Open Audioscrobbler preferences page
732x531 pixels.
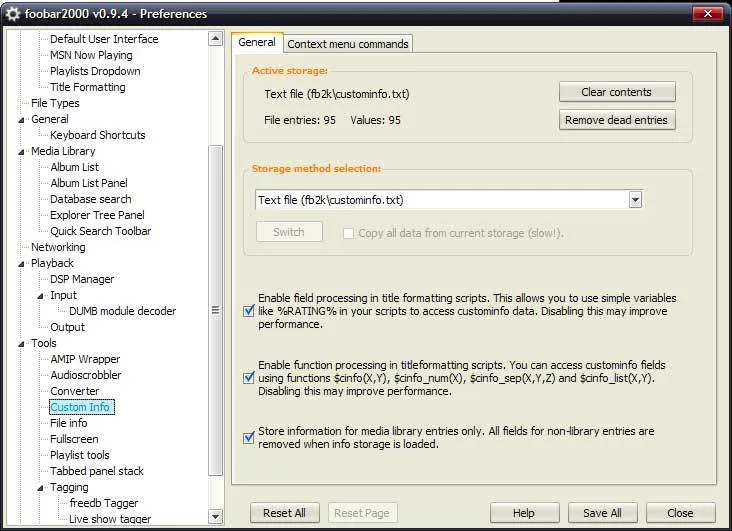point(86,375)
